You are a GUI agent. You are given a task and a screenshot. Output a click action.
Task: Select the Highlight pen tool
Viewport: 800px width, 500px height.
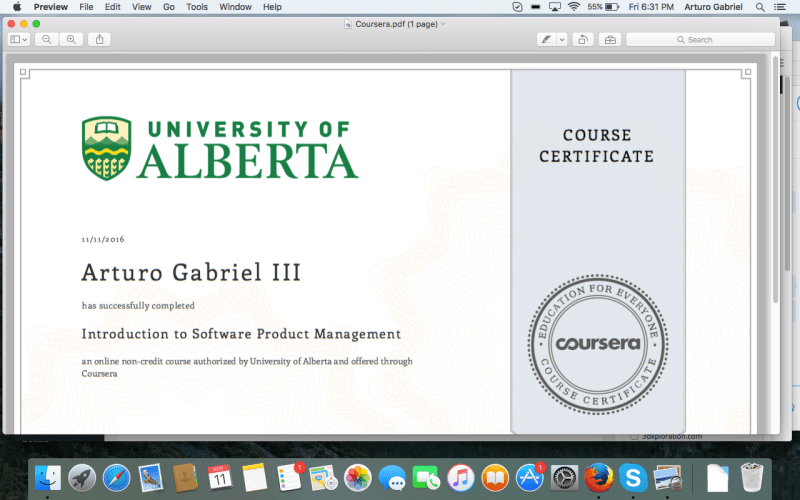(x=546, y=39)
